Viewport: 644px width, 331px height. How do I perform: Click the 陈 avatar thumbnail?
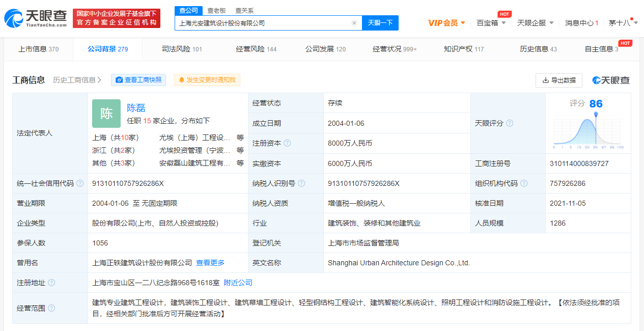coord(106,114)
